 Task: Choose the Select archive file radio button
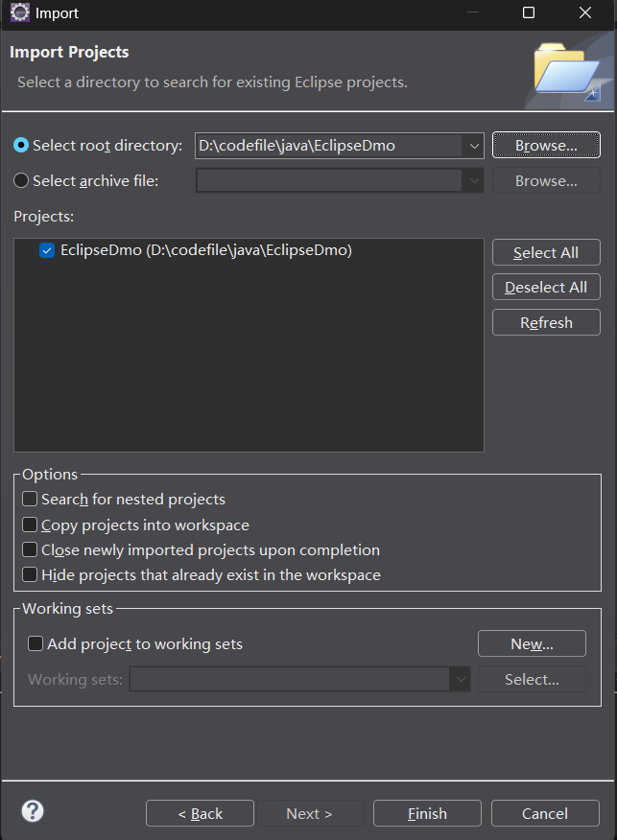tap(21, 180)
